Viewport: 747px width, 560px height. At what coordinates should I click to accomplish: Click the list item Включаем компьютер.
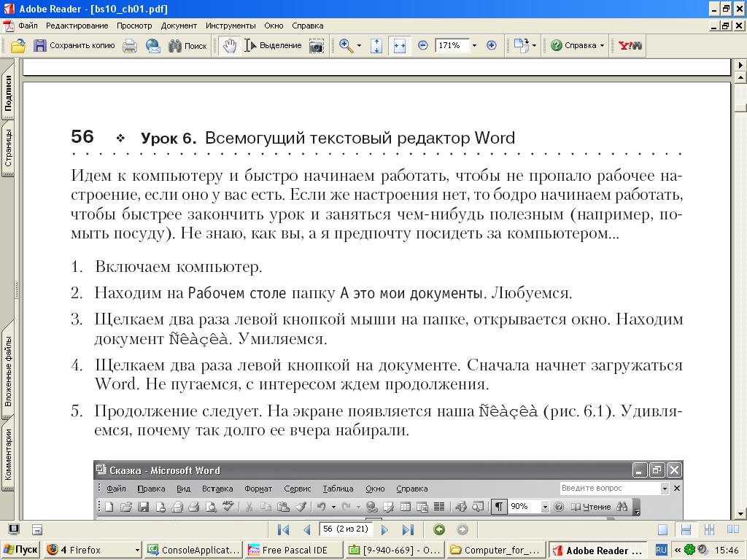[178, 266]
